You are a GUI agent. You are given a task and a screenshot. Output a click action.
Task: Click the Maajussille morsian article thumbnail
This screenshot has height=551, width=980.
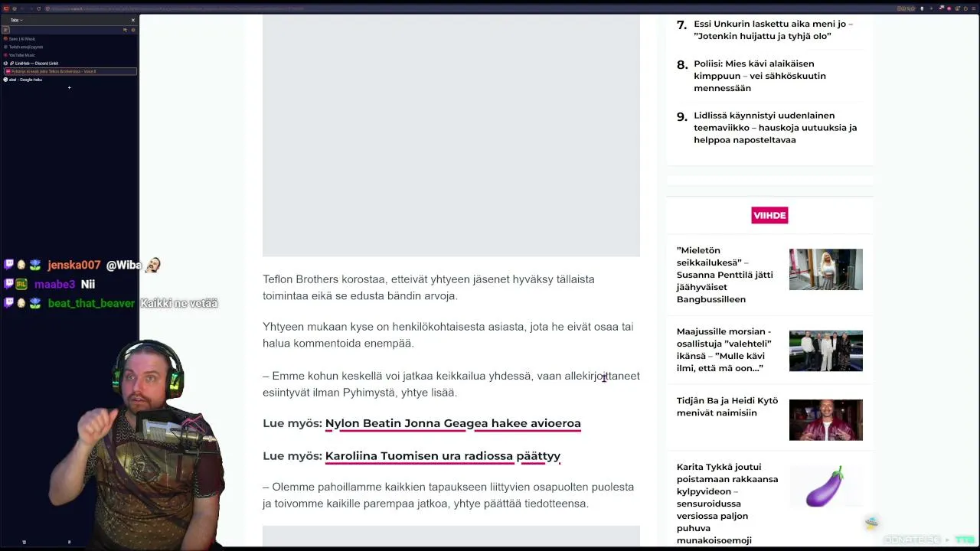pos(825,350)
